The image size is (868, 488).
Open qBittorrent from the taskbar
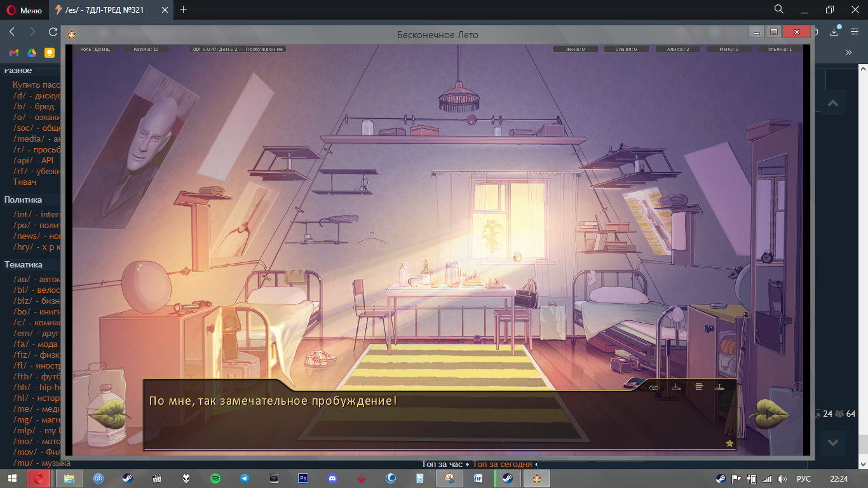[98, 478]
